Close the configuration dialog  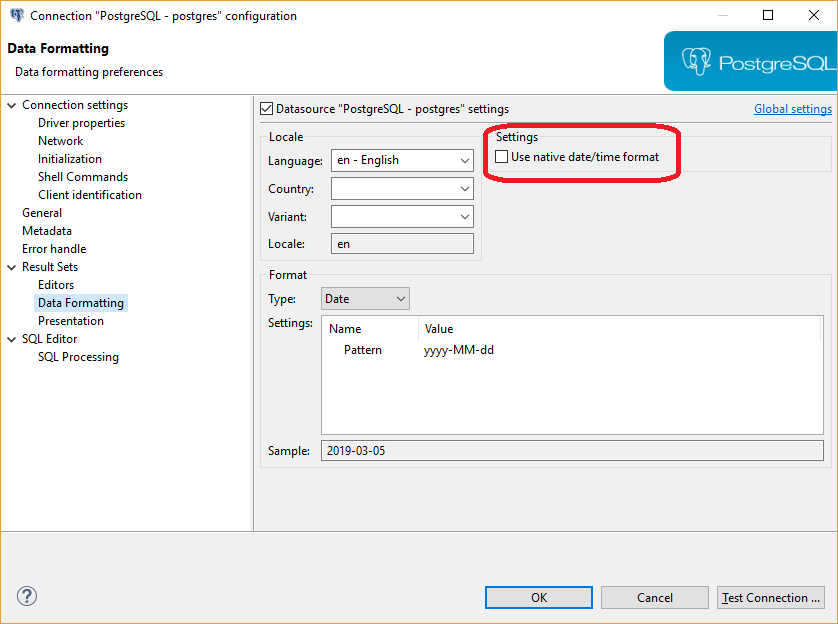point(813,15)
